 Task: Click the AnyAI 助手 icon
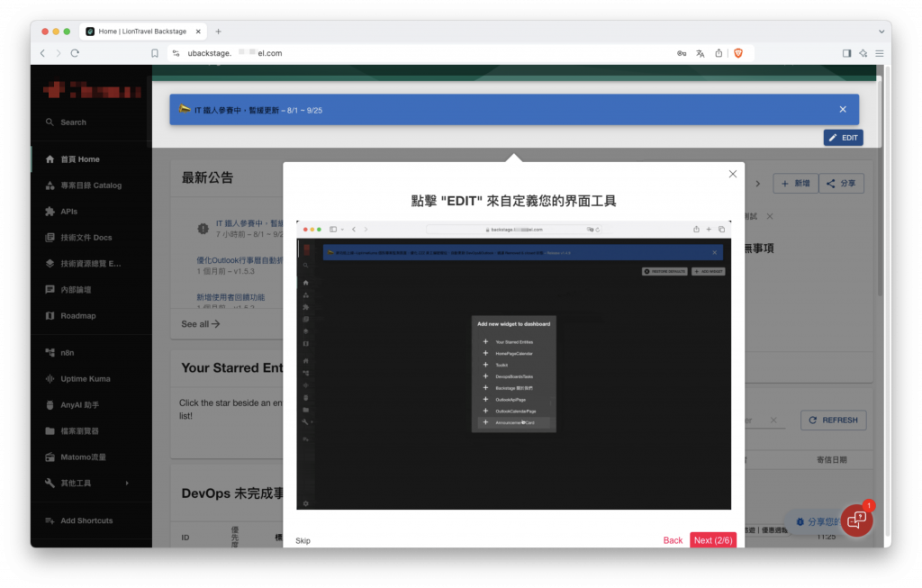click(x=50, y=404)
